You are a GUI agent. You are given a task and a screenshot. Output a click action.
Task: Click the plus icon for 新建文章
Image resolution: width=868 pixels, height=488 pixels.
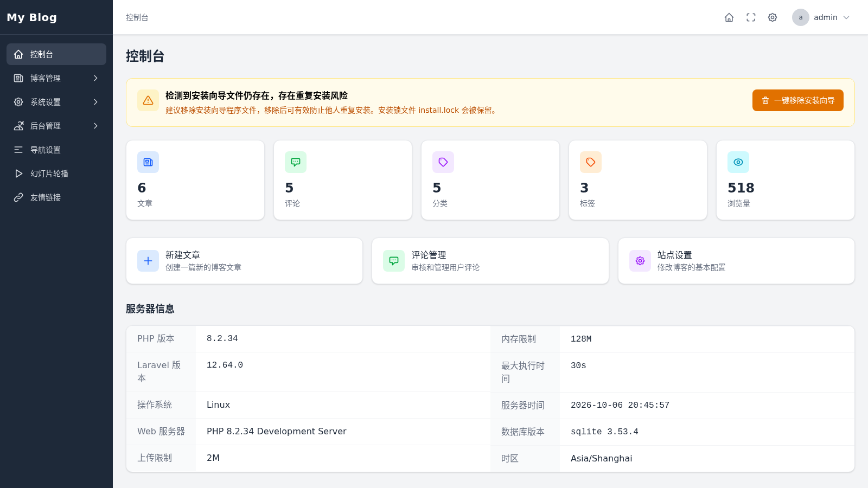coord(148,261)
